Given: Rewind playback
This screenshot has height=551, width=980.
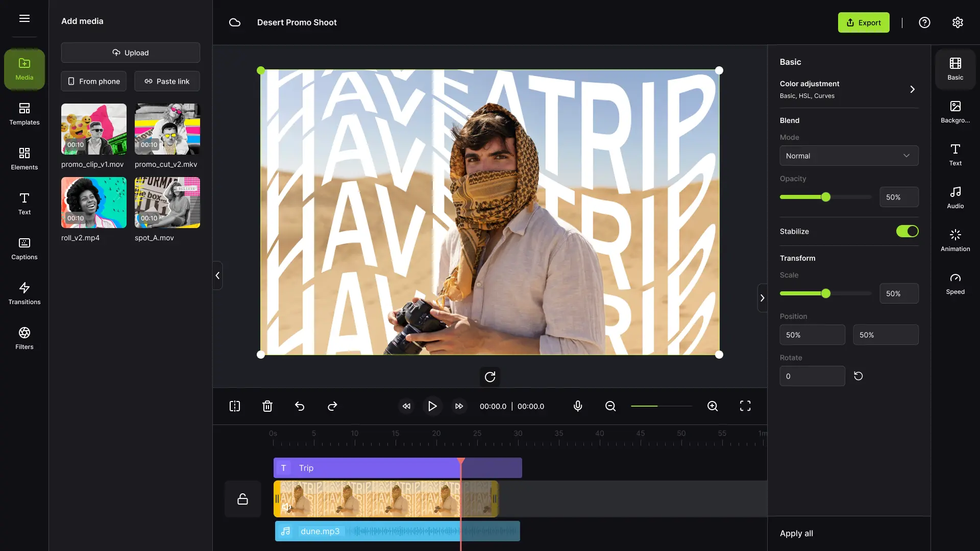Looking at the screenshot, I should [406, 406].
